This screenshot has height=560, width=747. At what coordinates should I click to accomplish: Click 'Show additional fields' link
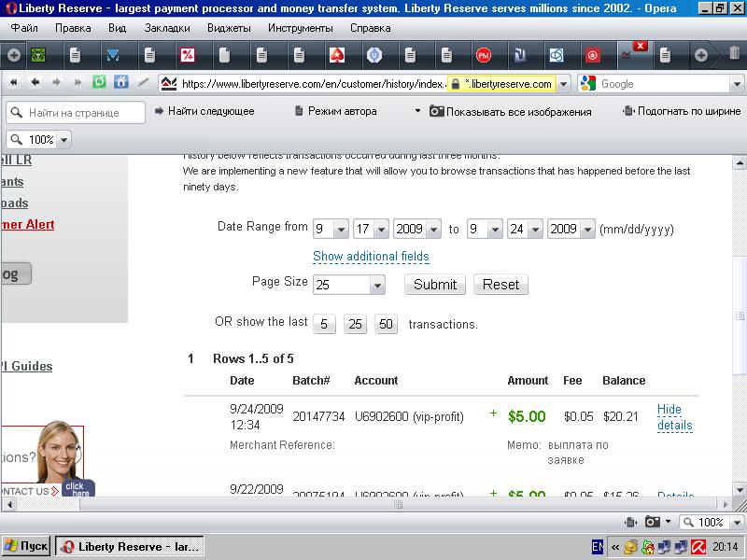coord(371,256)
